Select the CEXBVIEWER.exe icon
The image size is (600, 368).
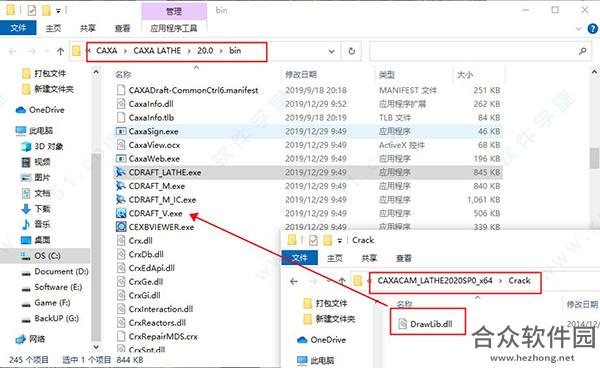(x=121, y=227)
